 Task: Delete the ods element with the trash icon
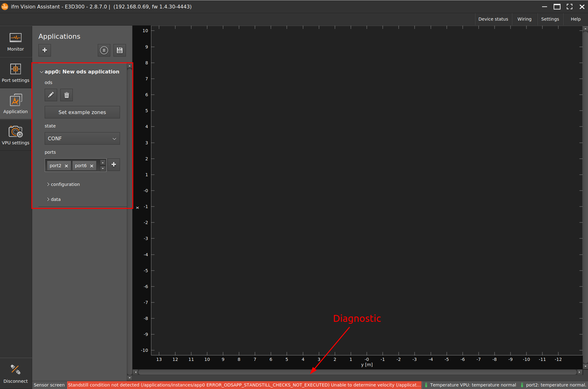point(66,95)
